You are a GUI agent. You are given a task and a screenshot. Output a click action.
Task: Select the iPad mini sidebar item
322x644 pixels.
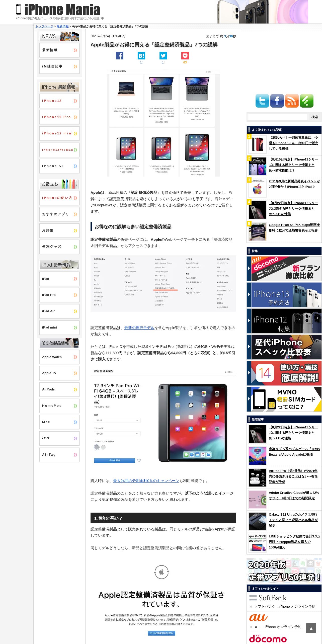[x=59, y=328]
